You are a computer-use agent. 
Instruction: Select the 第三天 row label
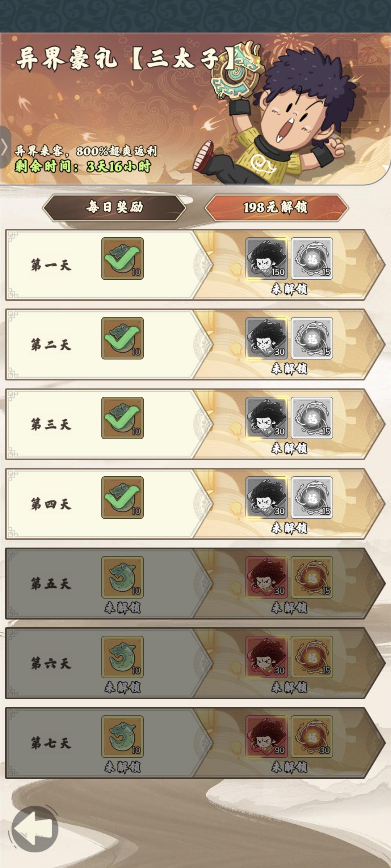[51, 424]
